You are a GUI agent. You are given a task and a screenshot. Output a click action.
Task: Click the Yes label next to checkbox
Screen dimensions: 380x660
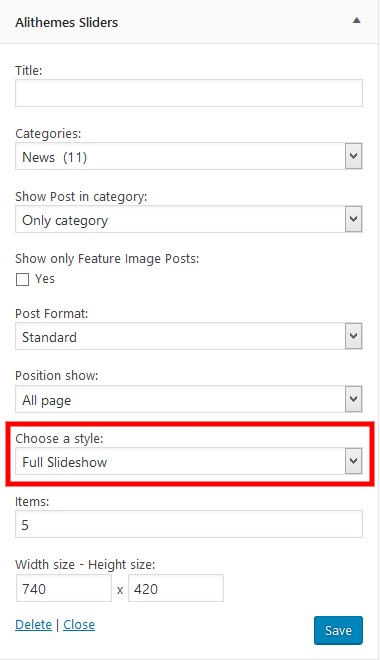45,279
